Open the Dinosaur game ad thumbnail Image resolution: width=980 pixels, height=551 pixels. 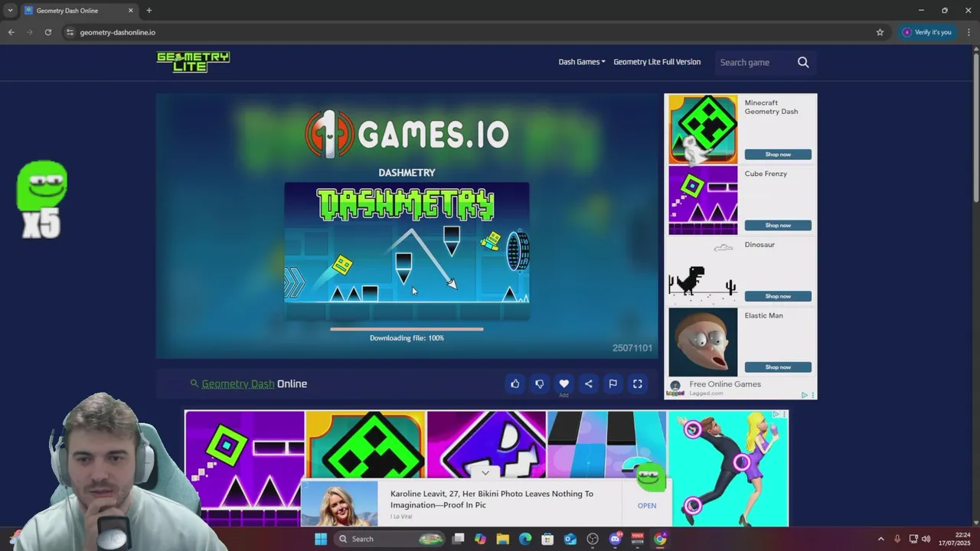(x=703, y=271)
